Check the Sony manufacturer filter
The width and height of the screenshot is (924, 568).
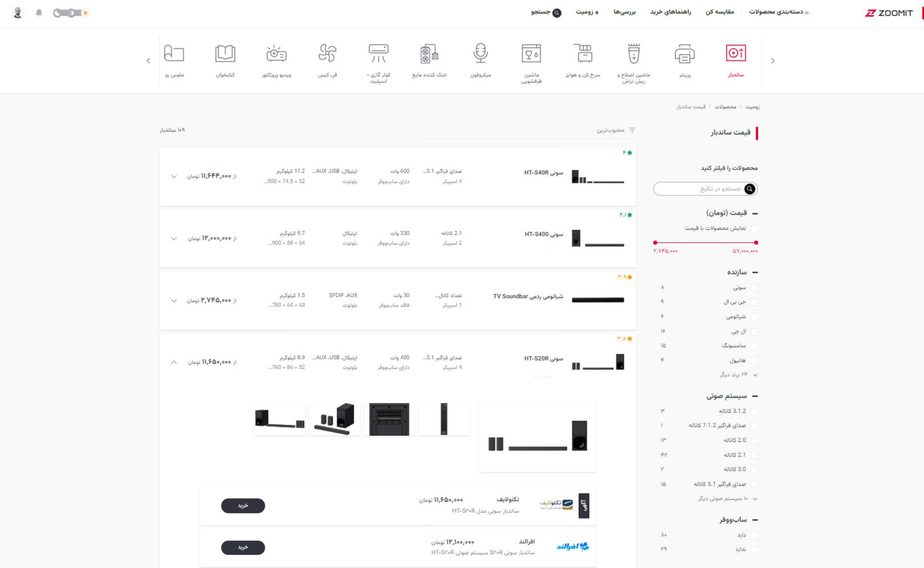point(754,288)
